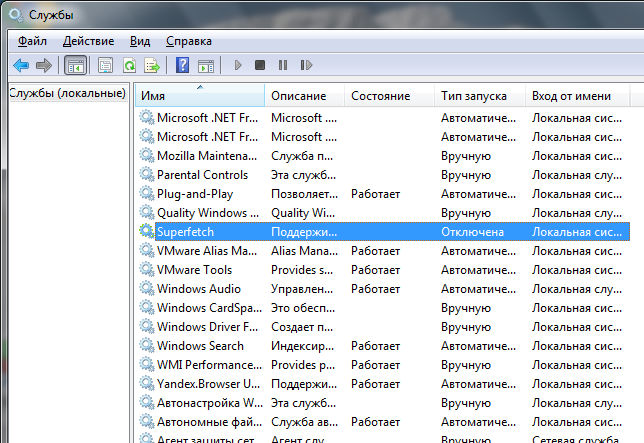Pause the service with pause icon

(x=283, y=65)
